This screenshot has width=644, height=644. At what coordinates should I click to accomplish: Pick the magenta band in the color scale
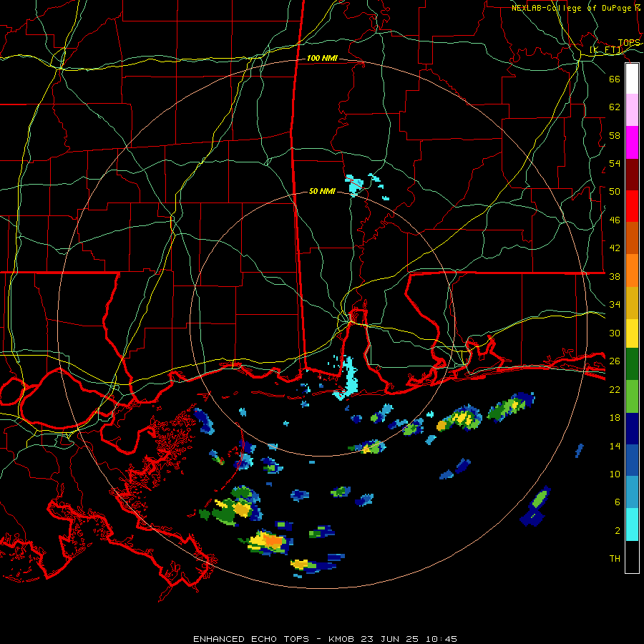tap(632, 142)
